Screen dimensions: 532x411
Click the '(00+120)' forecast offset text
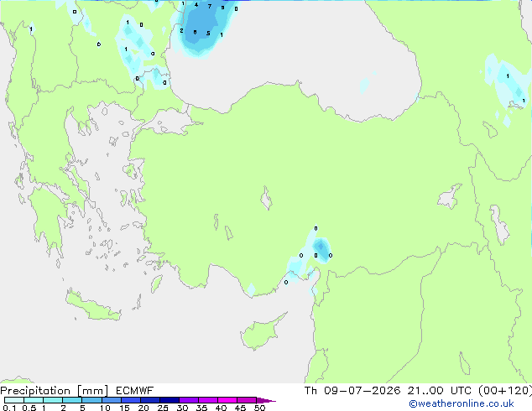coord(505,391)
